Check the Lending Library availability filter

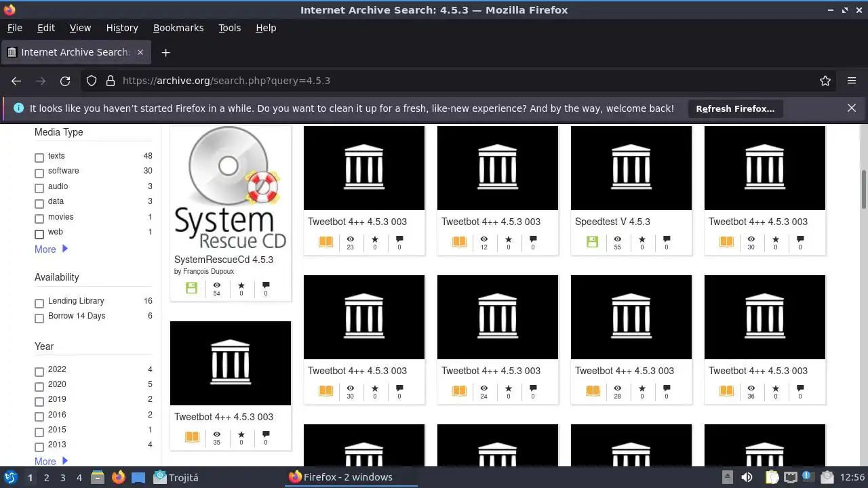pyautogui.click(x=39, y=303)
